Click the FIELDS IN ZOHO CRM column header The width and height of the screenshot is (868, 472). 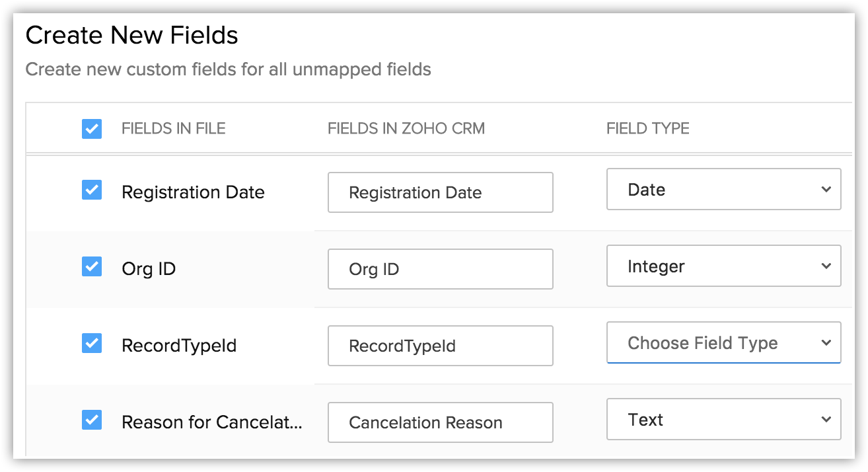pos(406,129)
